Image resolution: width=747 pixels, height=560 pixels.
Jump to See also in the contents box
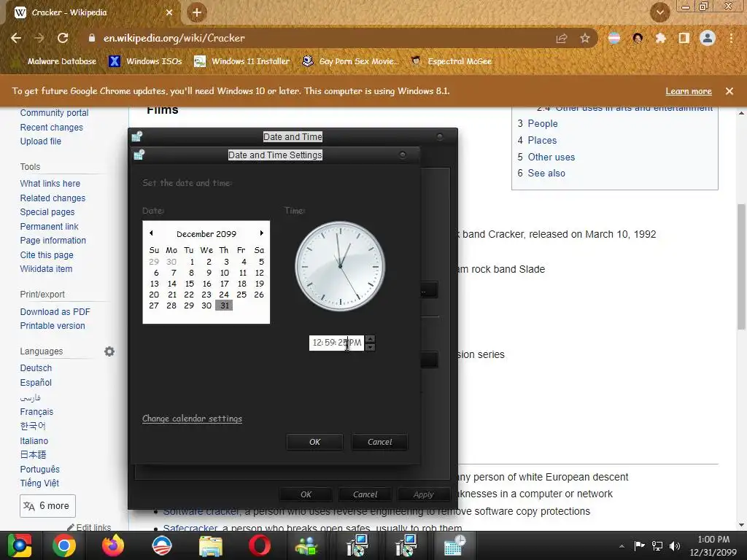click(x=546, y=173)
